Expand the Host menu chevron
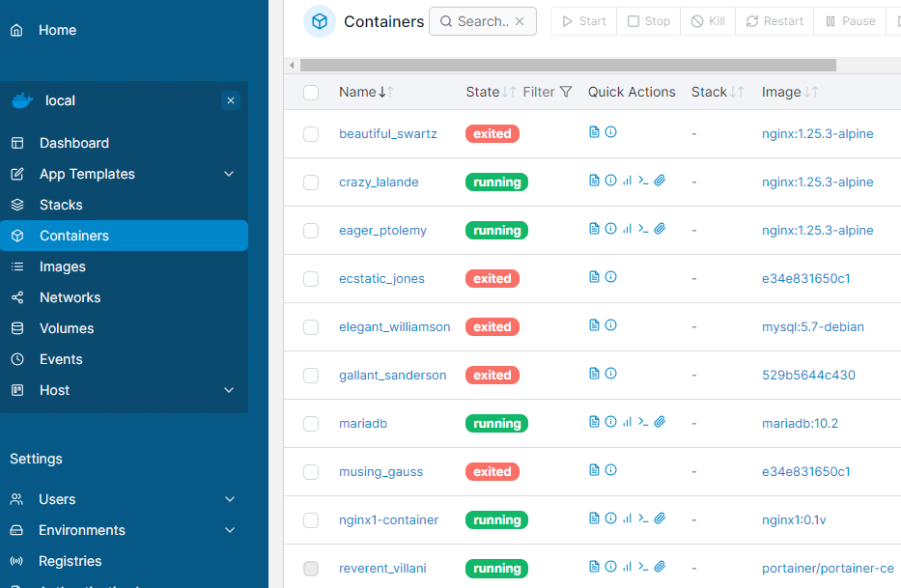 click(229, 390)
